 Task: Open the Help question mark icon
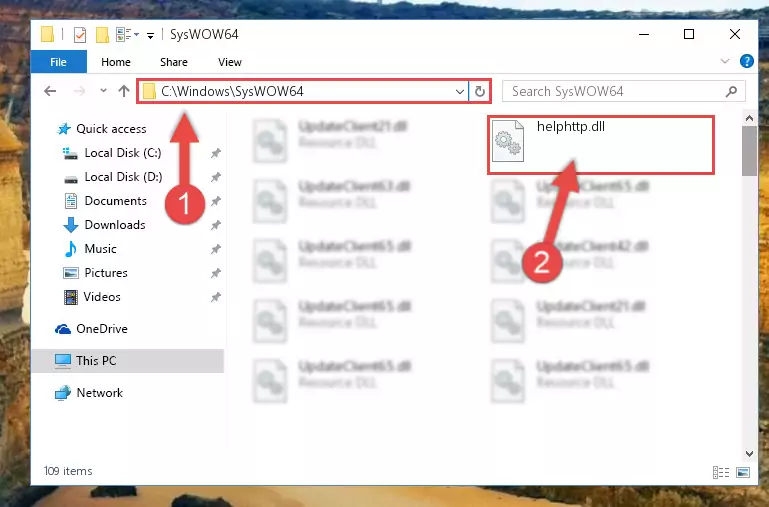(x=746, y=61)
